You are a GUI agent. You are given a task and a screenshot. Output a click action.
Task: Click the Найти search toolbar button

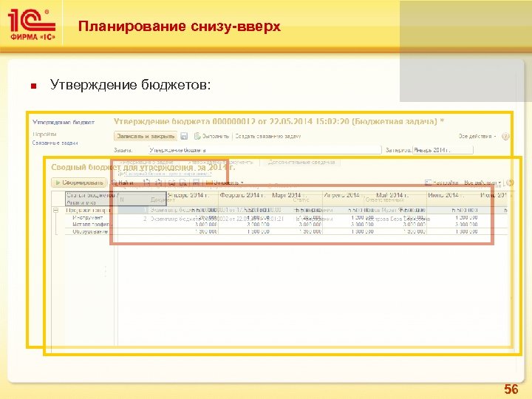123,183
